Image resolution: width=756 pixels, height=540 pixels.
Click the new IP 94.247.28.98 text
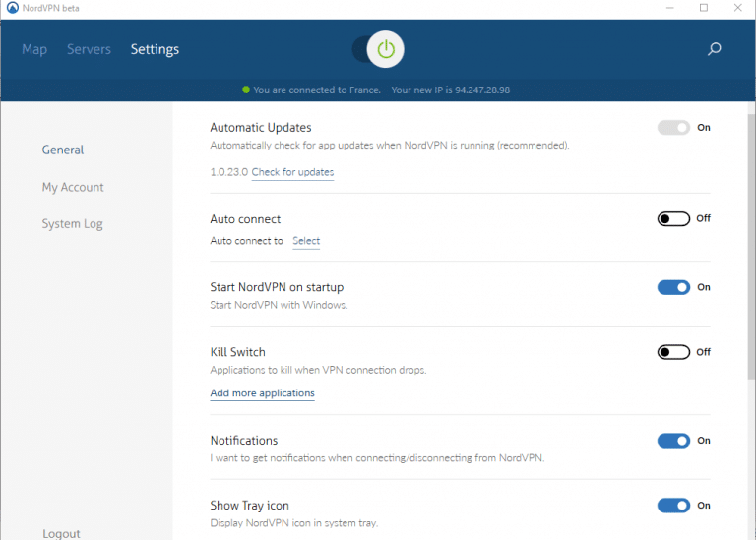[450, 90]
